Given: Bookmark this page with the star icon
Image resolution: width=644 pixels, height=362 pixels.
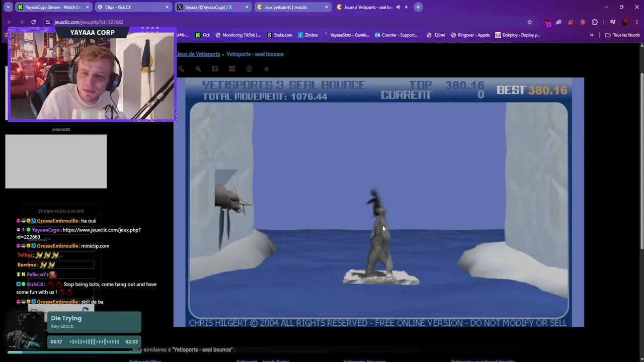Looking at the screenshot, I should click(529, 22).
